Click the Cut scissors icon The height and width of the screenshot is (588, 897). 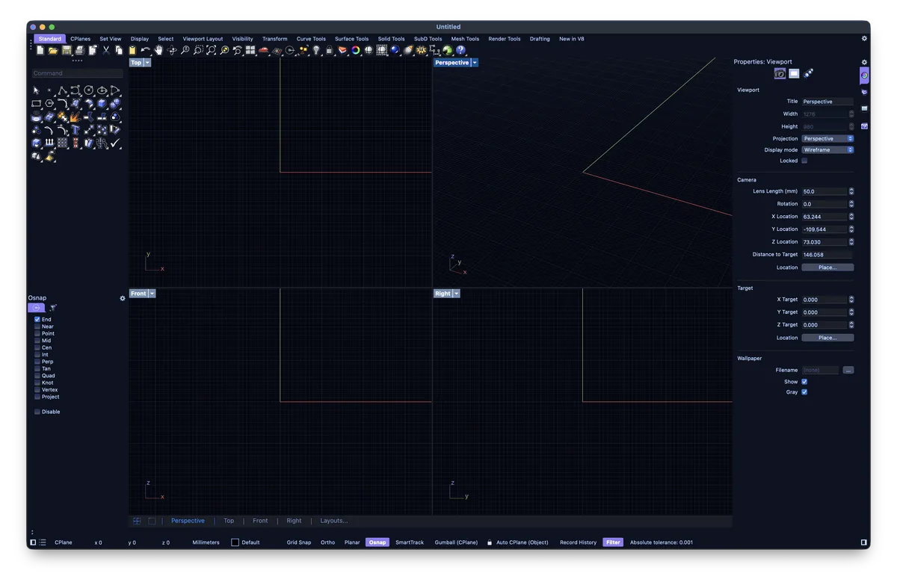coord(106,50)
